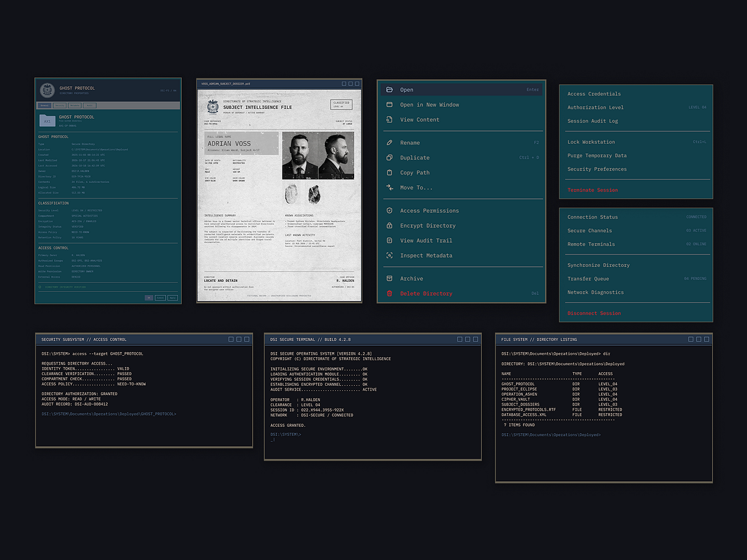Viewport: 747px width, 560px height.
Task: Select SUBJECT_DOSSIERS row in directory listing
Action: pyautogui.click(x=562, y=404)
